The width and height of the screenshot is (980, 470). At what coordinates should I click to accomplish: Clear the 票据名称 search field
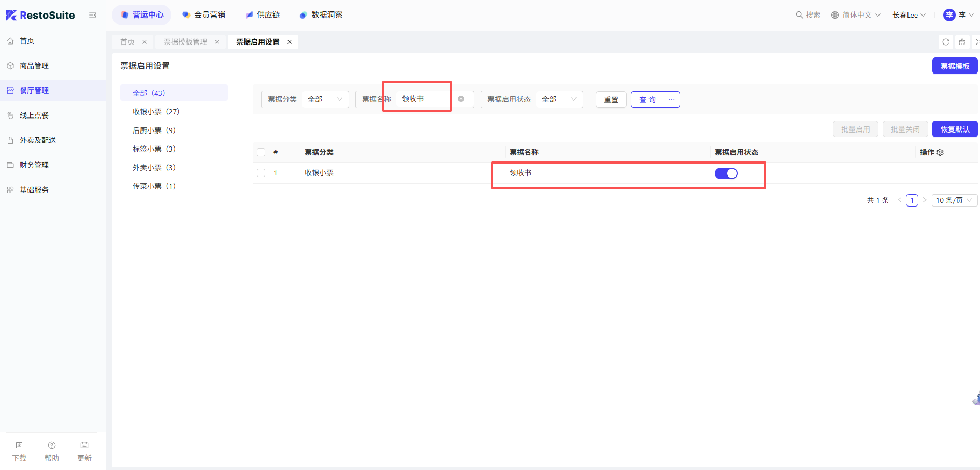pyautogui.click(x=461, y=99)
